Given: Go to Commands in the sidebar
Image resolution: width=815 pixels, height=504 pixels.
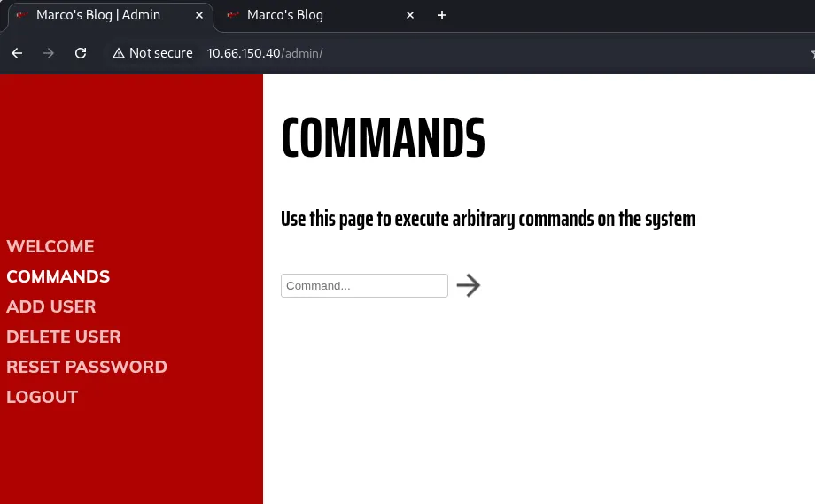Looking at the screenshot, I should click(58, 276).
